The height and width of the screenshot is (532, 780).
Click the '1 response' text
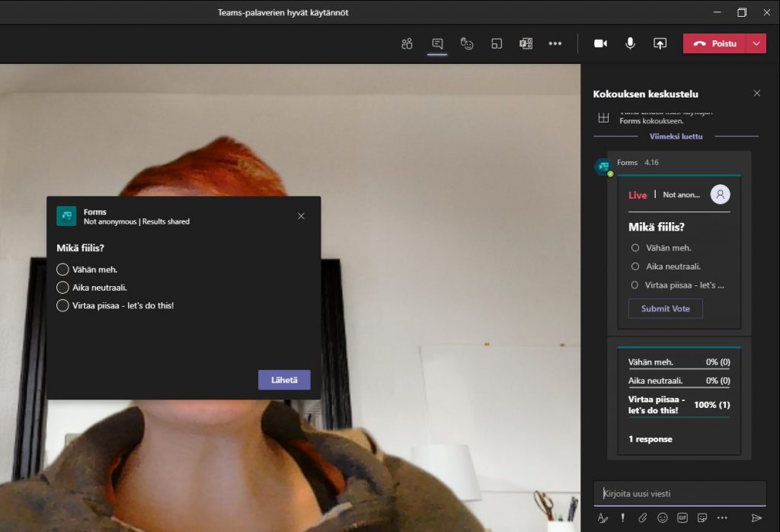(x=651, y=439)
